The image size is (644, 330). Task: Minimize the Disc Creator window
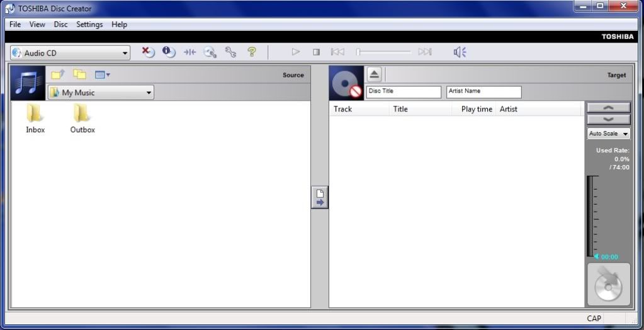[x=583, y=6]
